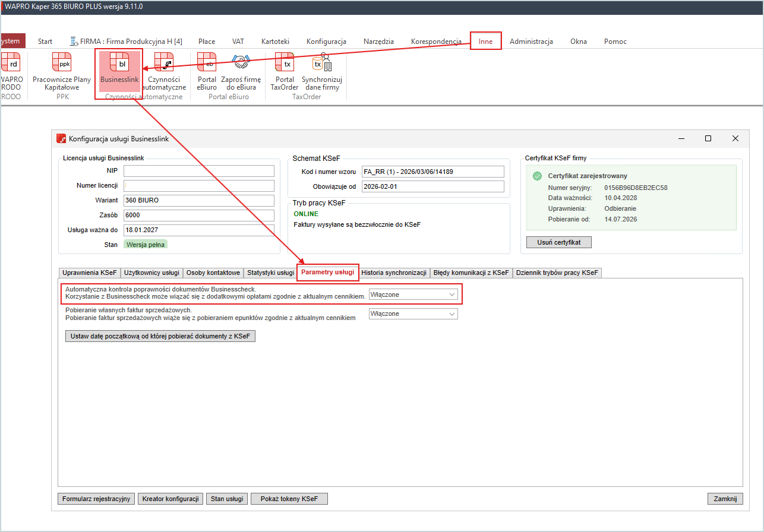Focus the Numer licencji input field

pyautogui.click(x=199, y=186)
